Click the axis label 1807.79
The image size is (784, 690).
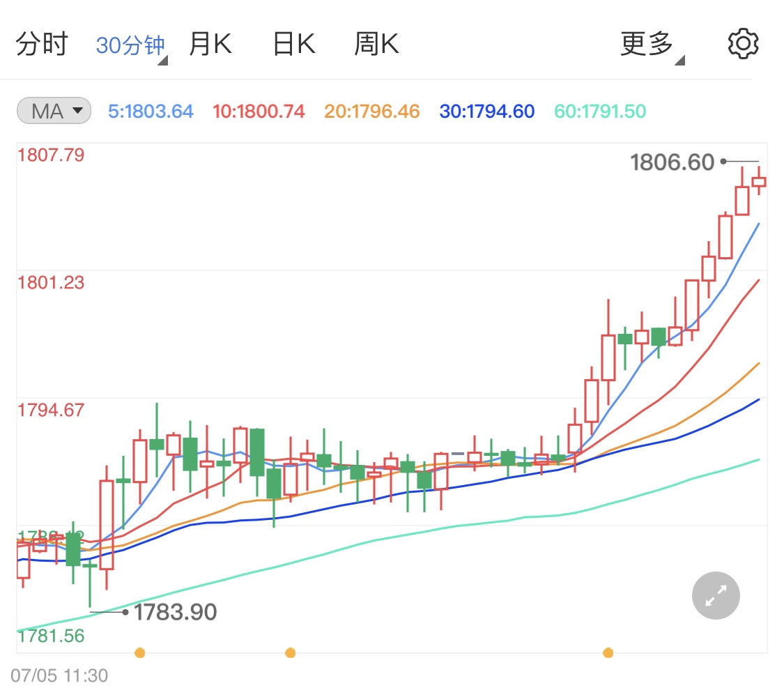click(x=51, y=155)
